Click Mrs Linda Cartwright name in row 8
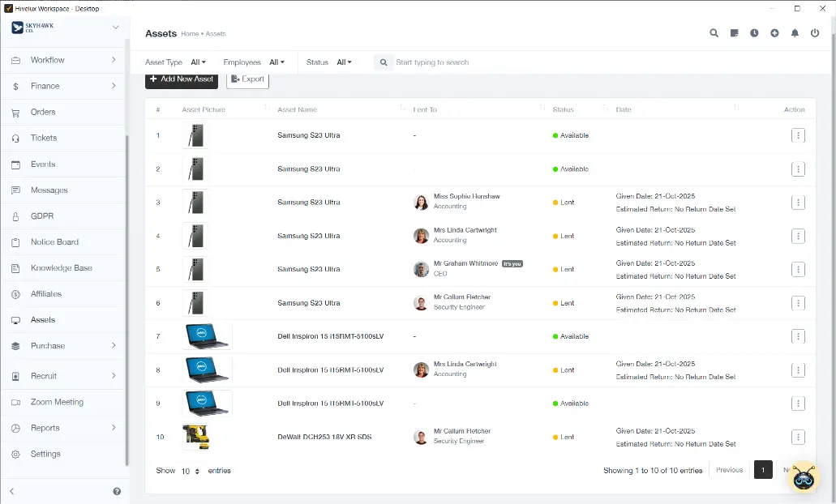Screen dimensions: 836x504 465,364
